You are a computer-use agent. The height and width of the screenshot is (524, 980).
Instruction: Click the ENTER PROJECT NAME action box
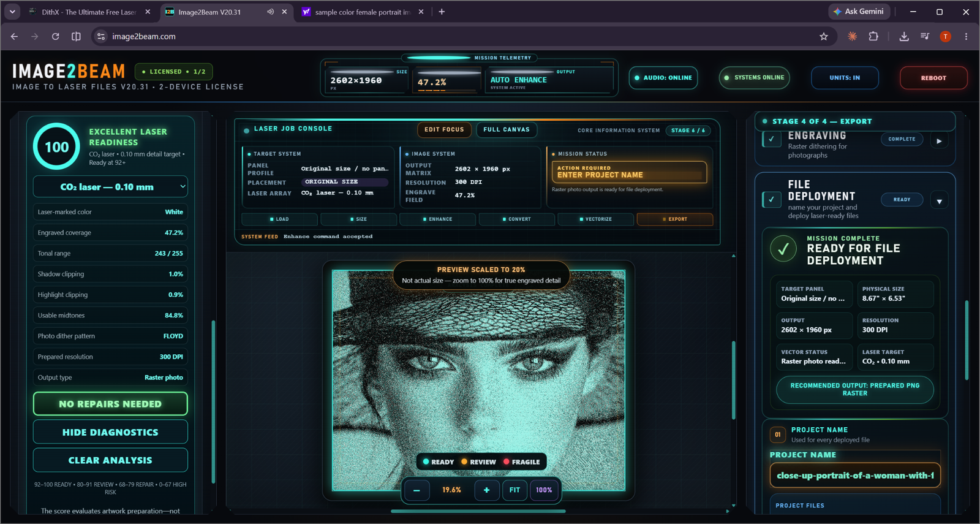coord(629,172)
